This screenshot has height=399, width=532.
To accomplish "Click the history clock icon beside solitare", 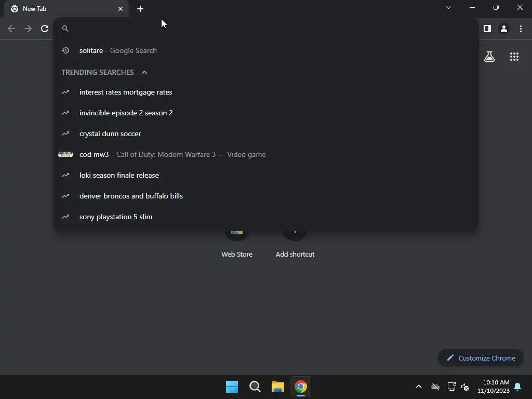I will click(x=65, y=50).
